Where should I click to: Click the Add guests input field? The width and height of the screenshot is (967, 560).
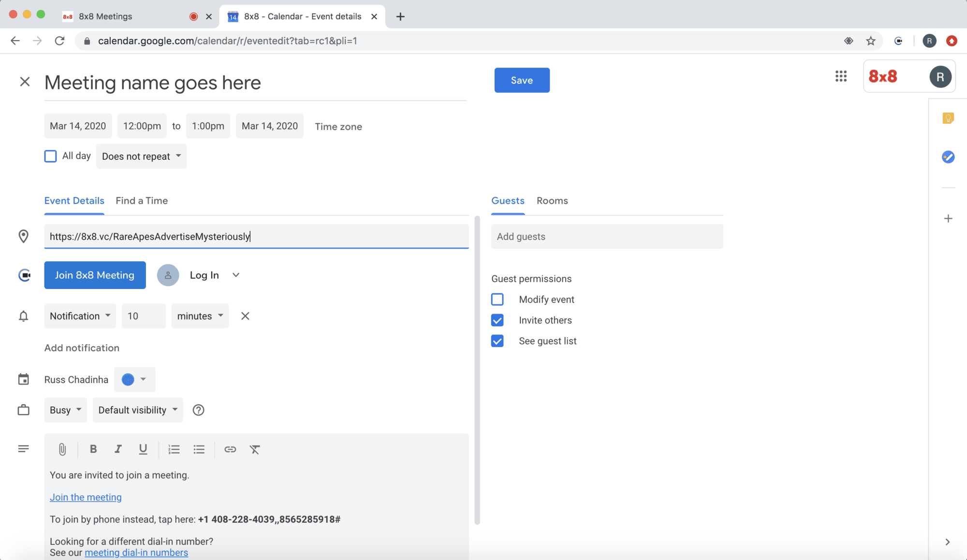coord(607,236)
